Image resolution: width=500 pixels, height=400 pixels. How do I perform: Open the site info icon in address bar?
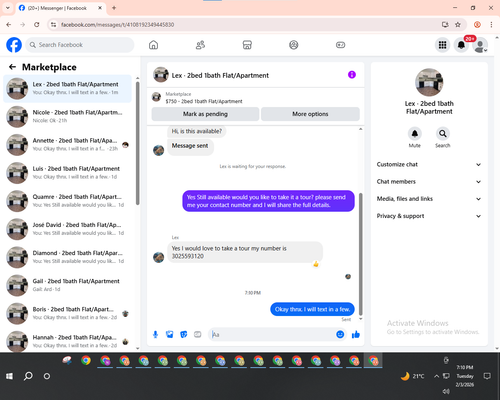coord(53,24)
